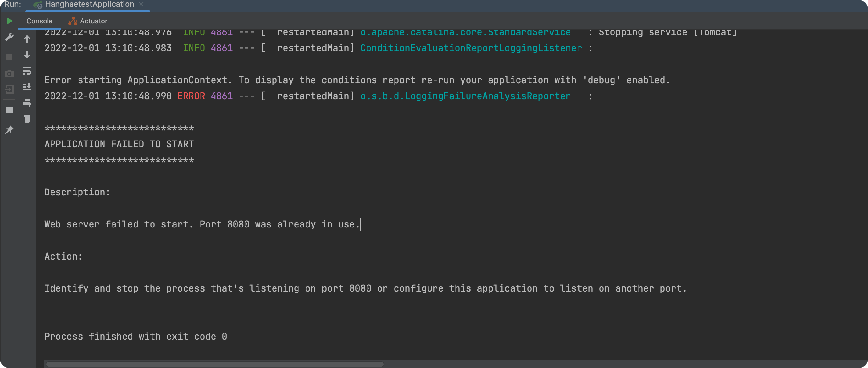Screen dimensions: 868x368
Task: Open run configuration wrench settings
Action: pyautogui.click(x=10, y=37)
